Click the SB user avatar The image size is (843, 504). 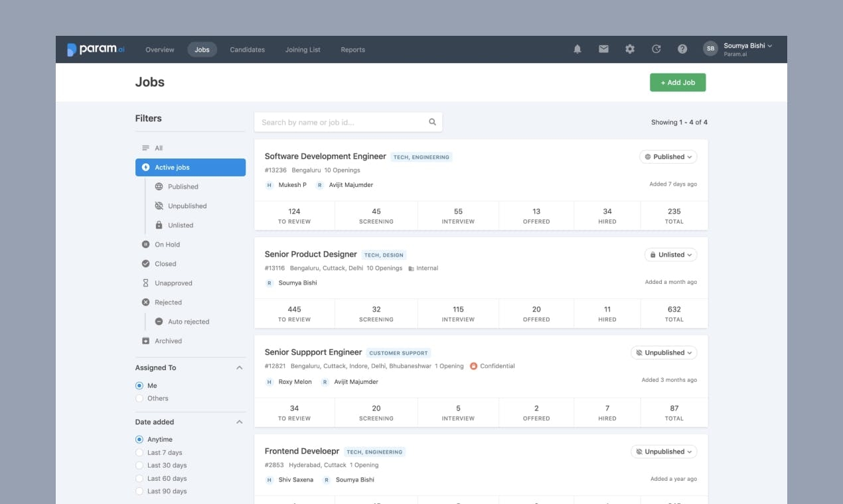711,49
